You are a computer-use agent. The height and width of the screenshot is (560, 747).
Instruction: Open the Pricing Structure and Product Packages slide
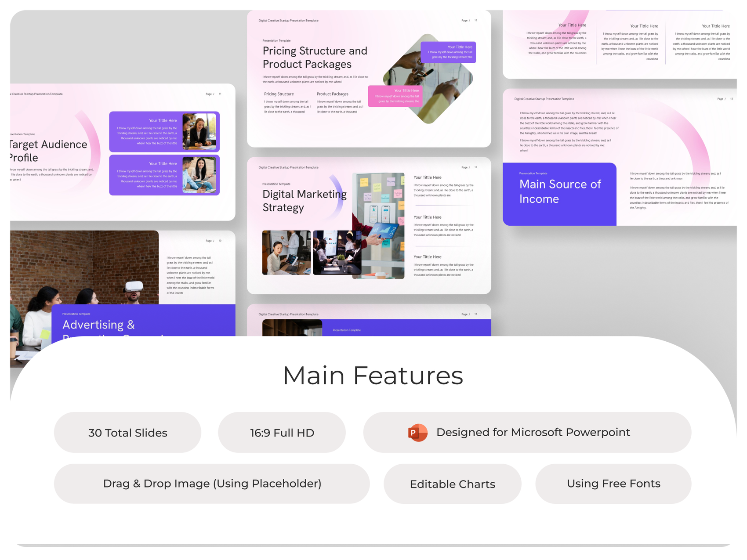(x=369, y=79)
